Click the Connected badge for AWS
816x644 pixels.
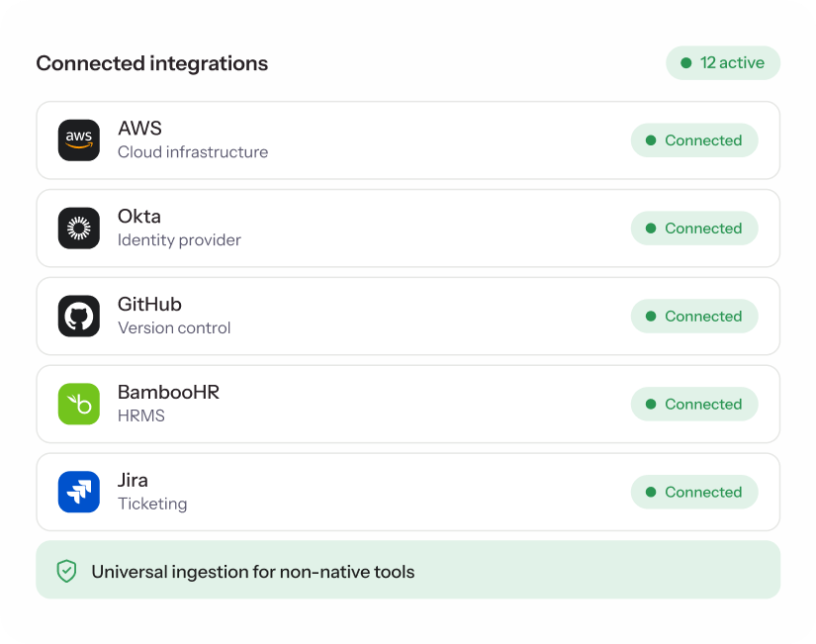(694, 140)
